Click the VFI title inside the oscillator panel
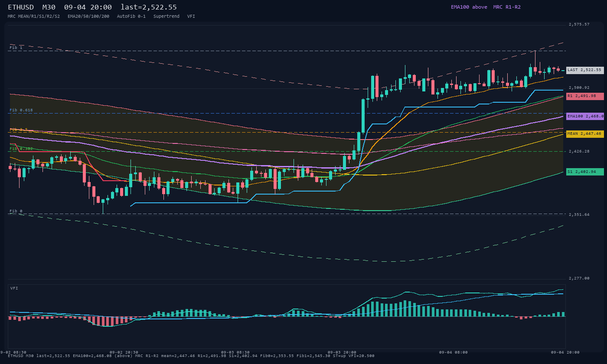 pyautogui.click(x=14, y=288)
